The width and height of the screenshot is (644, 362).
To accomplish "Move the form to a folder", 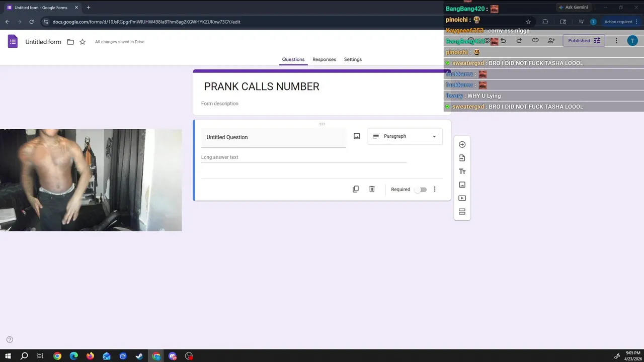I will coord(70,42).
